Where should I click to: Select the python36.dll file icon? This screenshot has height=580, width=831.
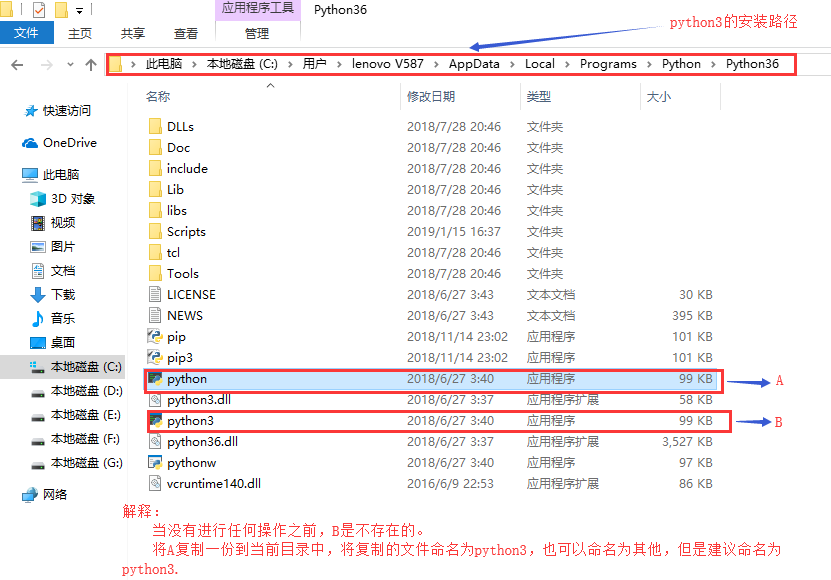(155, 442)
